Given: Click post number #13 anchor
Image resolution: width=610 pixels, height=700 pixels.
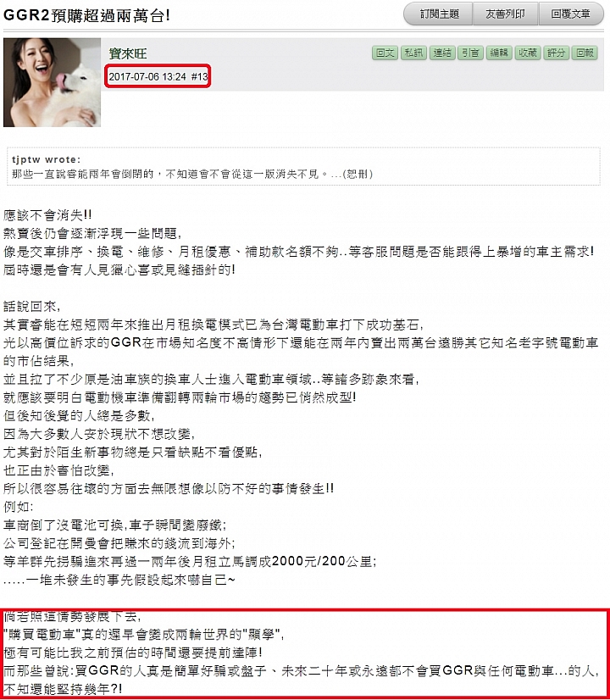Looking at the screenshot, I should 199,77.
